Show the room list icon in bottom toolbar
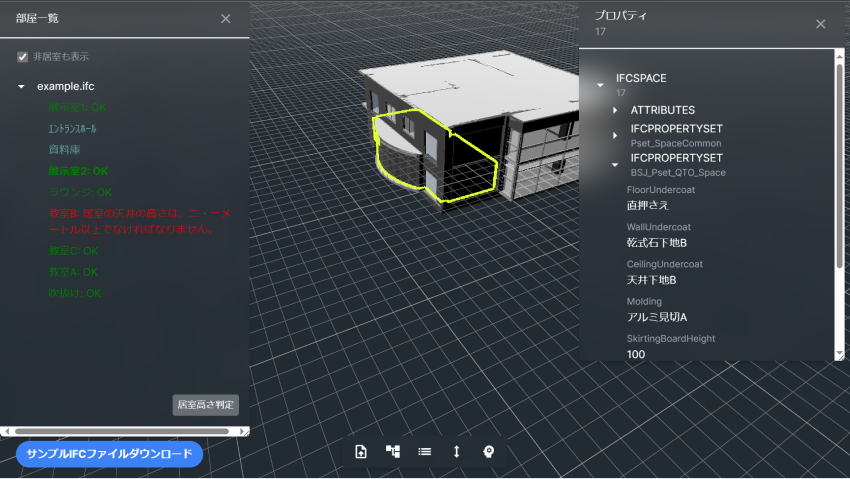850x479 pixels. point(425,451)
